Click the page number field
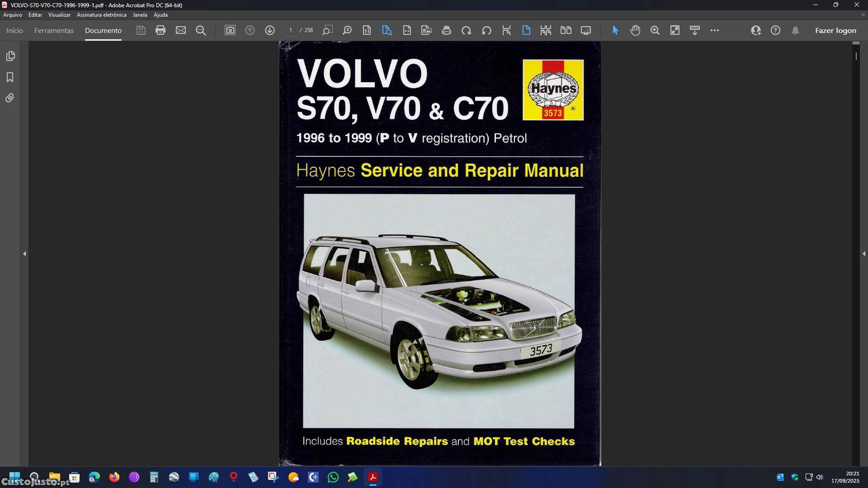The height and width of the screenshot is (488, 868). pos(290,31)
